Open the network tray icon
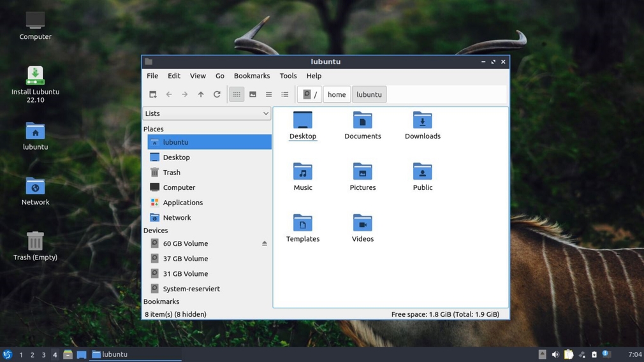The width and height of the screenshot is (644, 362). [x=582, y=354]
